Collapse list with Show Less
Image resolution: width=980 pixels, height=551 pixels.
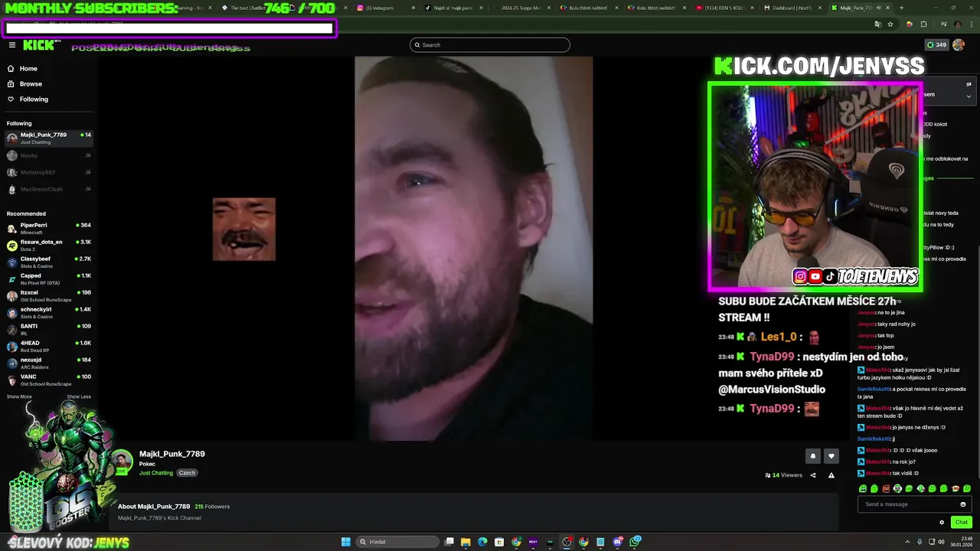click(79, 396)
